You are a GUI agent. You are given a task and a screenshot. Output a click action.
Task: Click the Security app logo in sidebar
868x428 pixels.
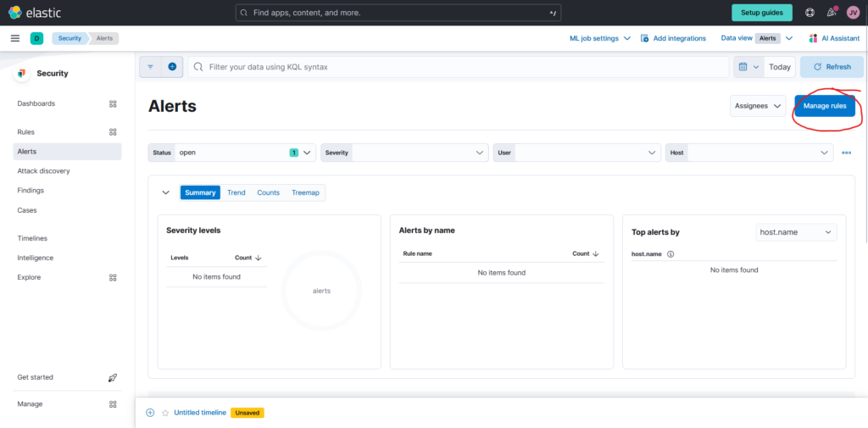pos(21,73)
